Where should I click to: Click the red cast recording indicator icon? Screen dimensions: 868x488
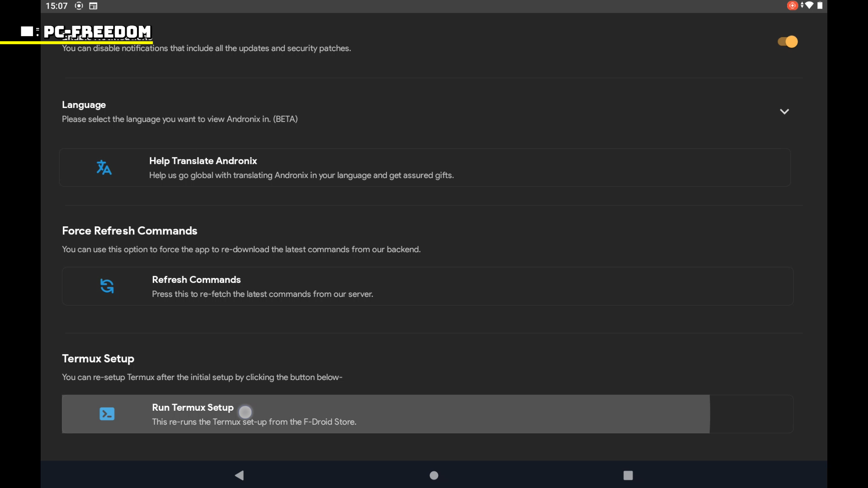coord(792,5)
